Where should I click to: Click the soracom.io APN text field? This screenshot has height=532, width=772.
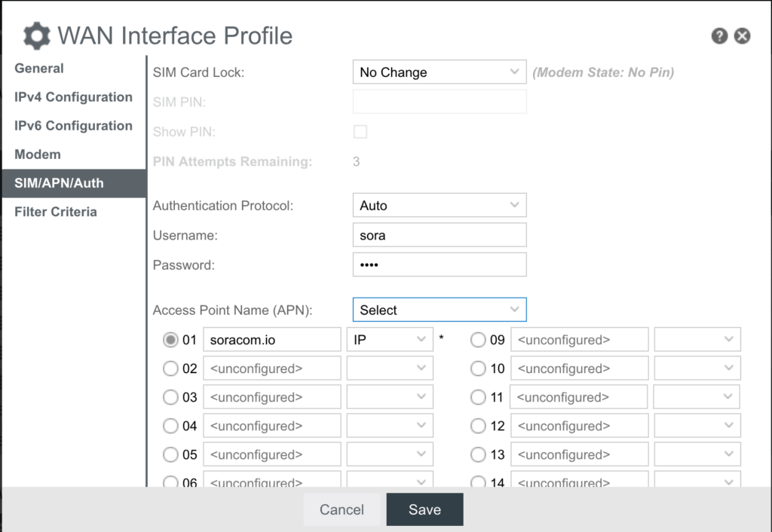[x=271, y=340]
